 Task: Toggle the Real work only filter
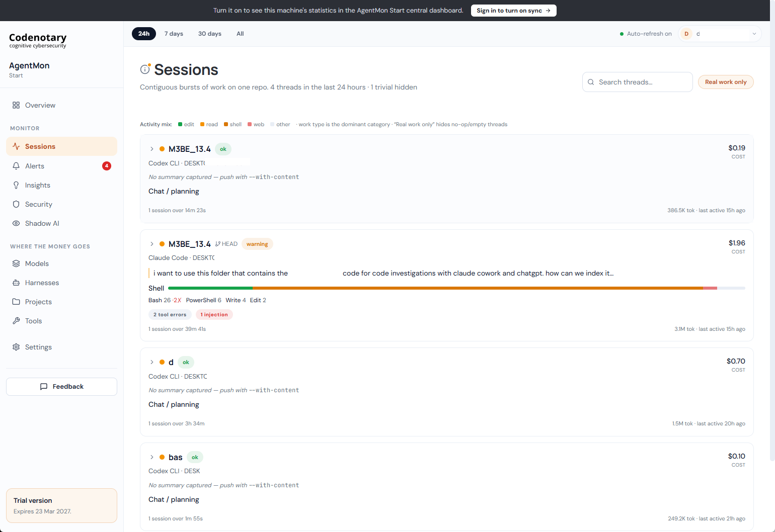pos(726,82)
